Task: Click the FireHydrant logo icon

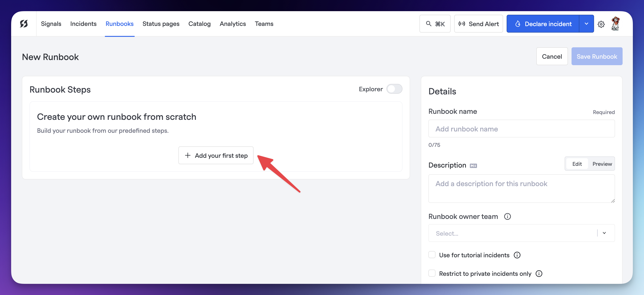Action: click(24, 24)
